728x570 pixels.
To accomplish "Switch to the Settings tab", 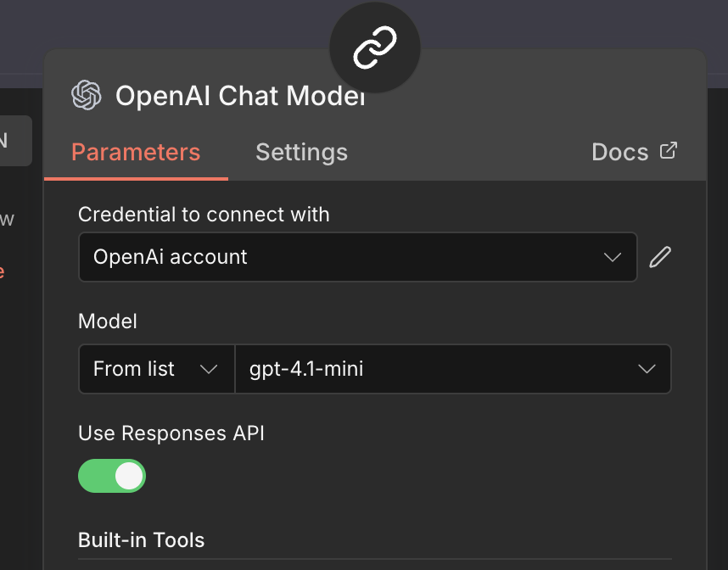I will tap(302, 152).
